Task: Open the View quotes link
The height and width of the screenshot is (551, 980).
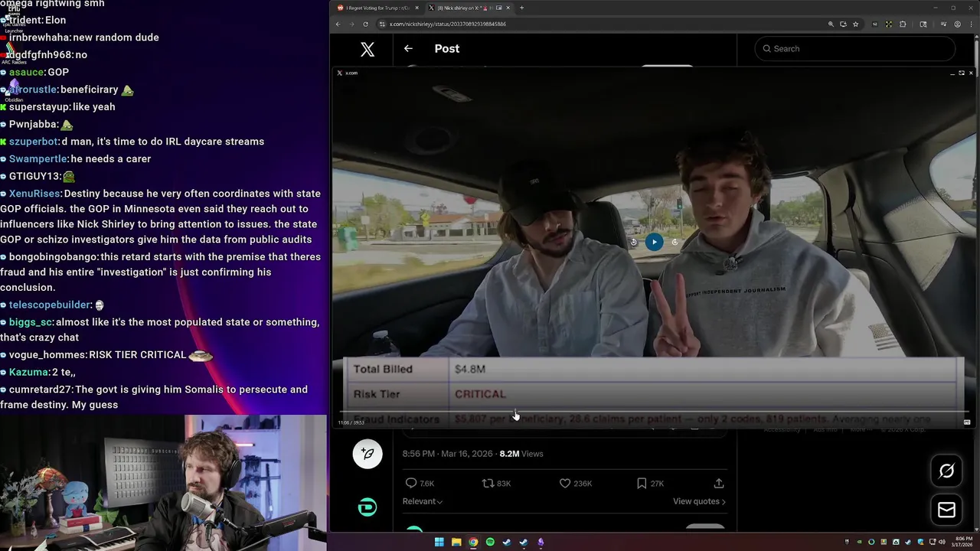Action: (699, 501)
